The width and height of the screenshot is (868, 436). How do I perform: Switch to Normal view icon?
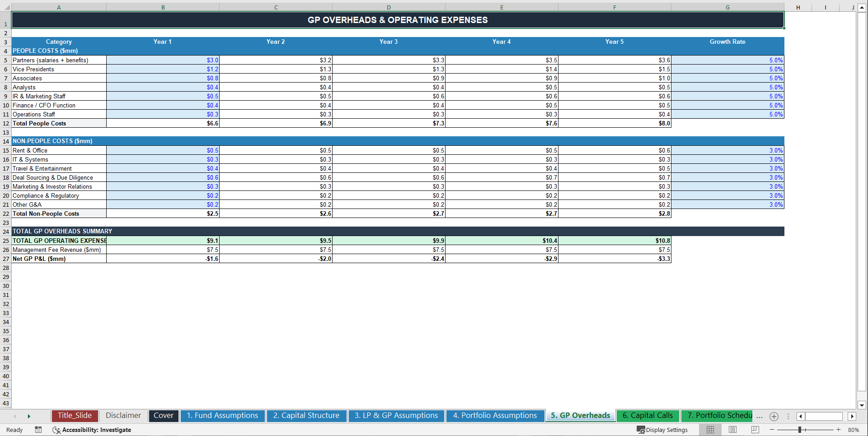point(709,430)
